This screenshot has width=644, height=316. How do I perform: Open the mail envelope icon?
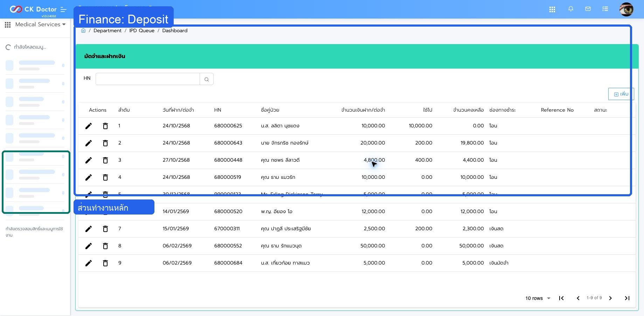(588, 9)
